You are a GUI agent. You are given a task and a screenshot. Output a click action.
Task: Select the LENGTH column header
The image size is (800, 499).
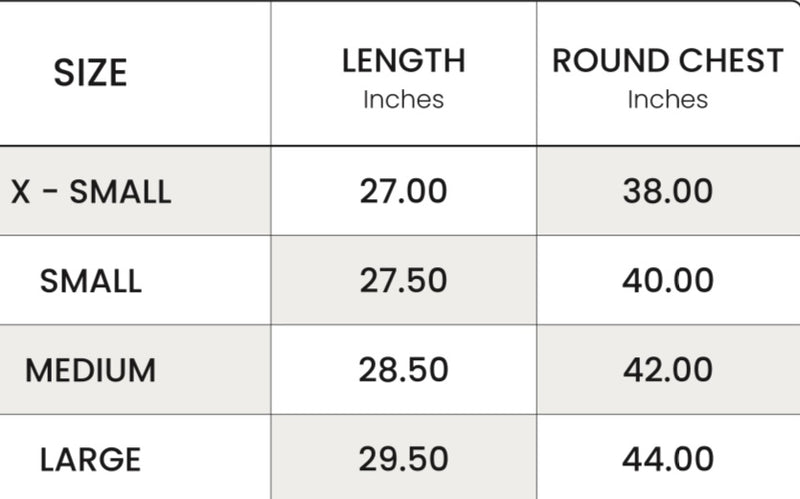coord(403,61)
